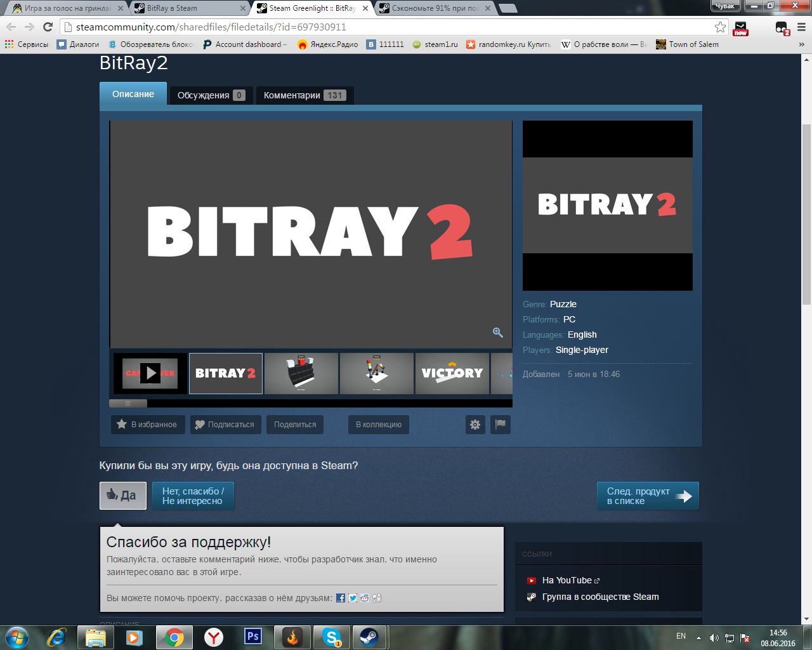The image size is (812, 650).
Task: Vote Да for this game
Action: tap(123, 496)
